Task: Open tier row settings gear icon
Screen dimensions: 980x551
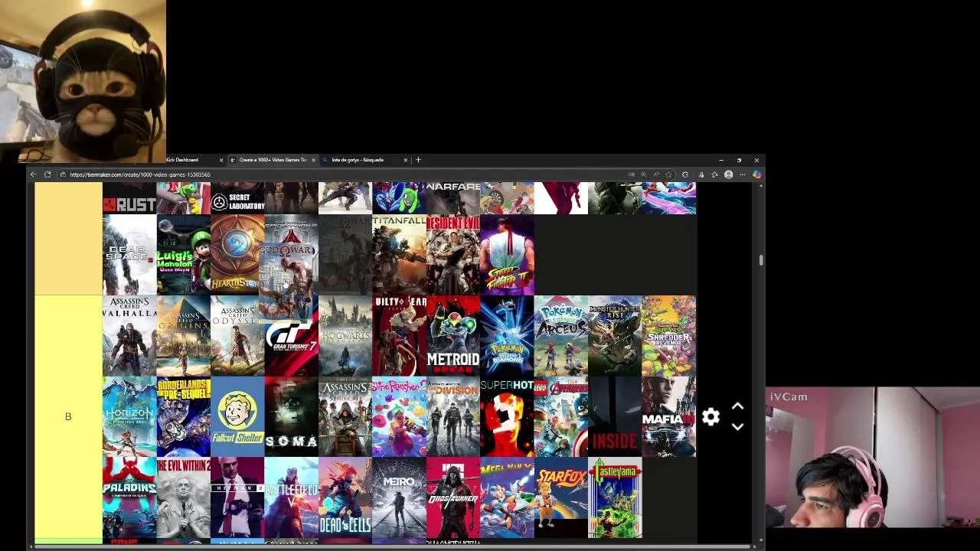Action: click(x=710, y=417)
